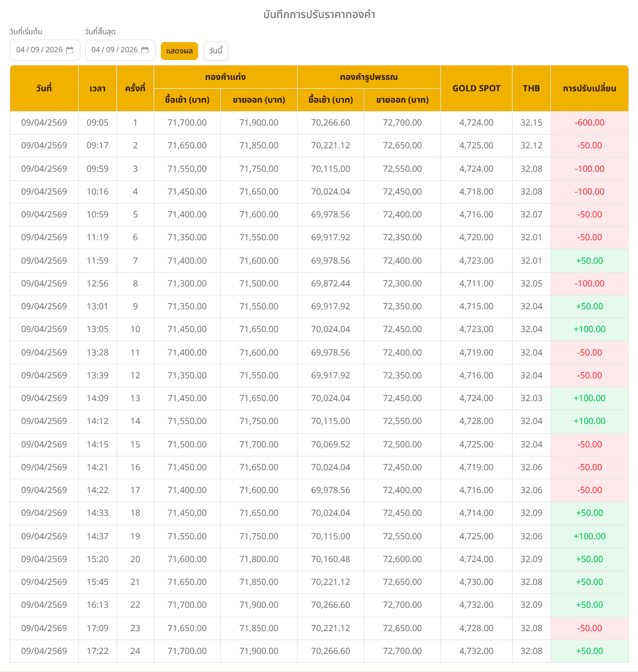Click the year 2026 in start date field
The height and width of the screenshot is (672, 638).
point(53,50)
